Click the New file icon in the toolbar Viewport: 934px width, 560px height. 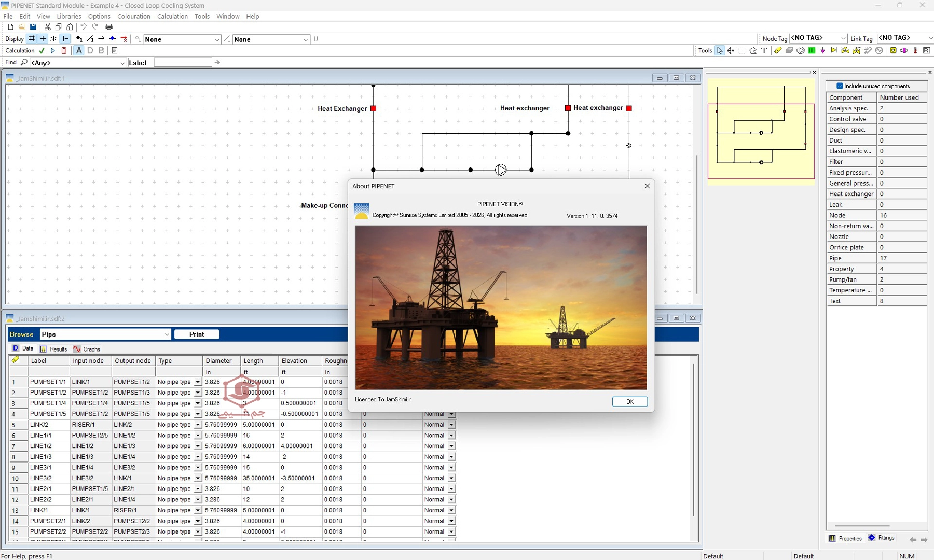tap(10, 27)
